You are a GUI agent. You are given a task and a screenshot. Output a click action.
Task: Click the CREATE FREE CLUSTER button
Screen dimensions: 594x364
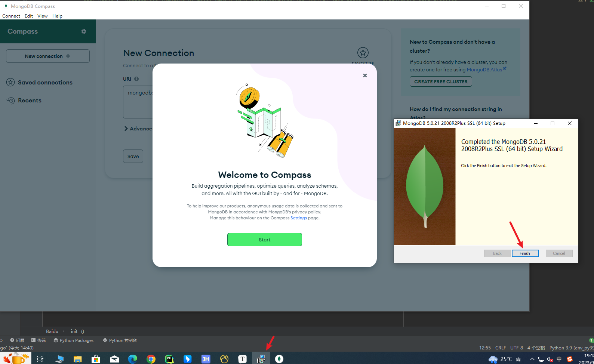pyautogui.click(x=441, y=81)
